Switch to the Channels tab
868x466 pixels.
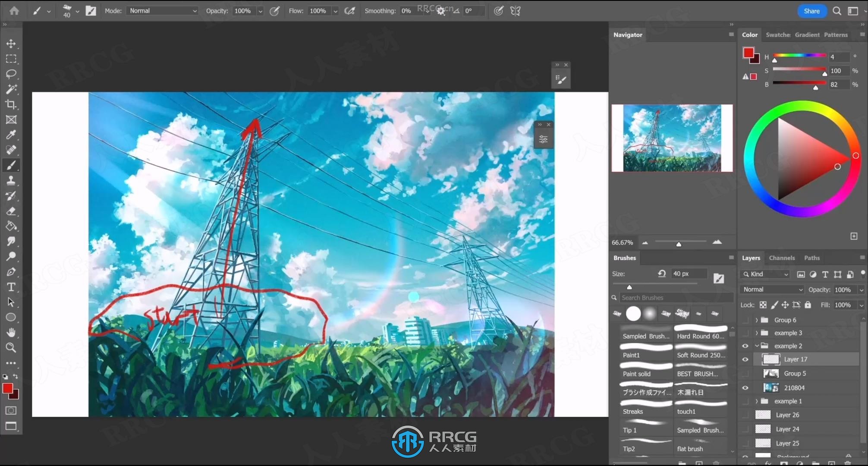tap(782, 258)
